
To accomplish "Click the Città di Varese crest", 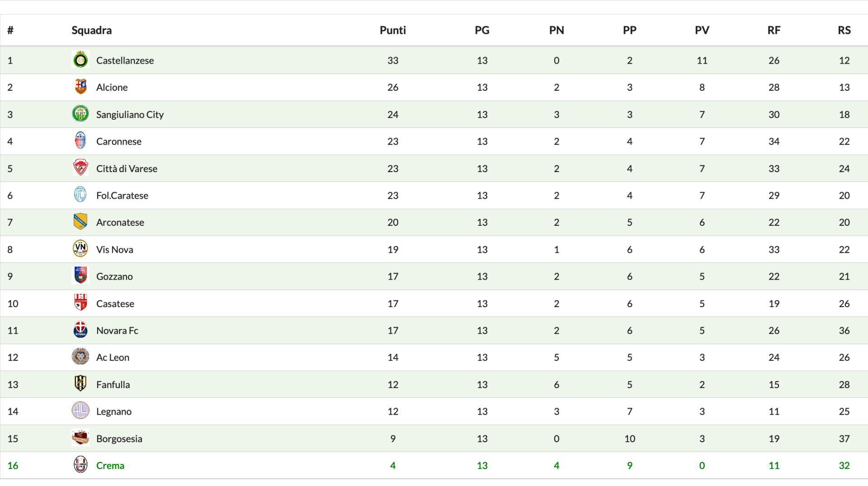I will coord(80,168).
